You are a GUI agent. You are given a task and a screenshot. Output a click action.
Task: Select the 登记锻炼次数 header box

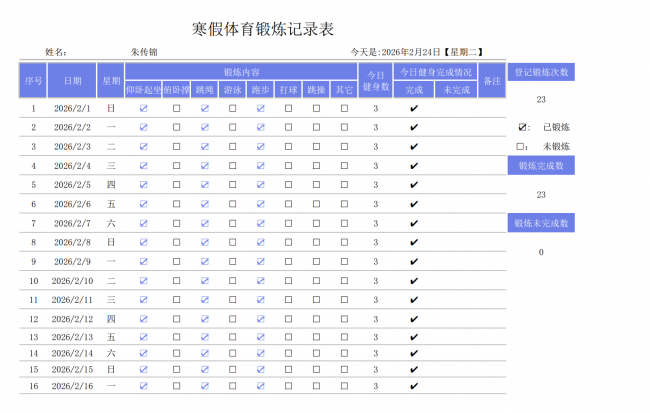pyautogui.click(x=541, y=72)
